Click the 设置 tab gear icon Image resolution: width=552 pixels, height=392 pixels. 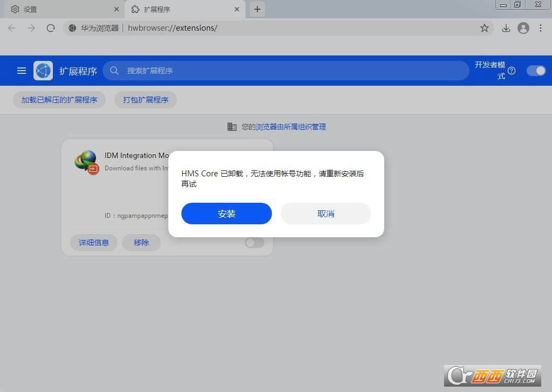(x=15, y=9)
